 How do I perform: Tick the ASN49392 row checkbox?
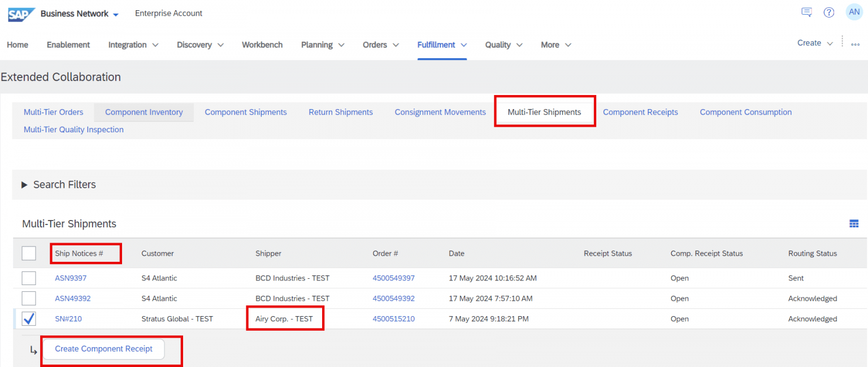[x=29, y=299]
